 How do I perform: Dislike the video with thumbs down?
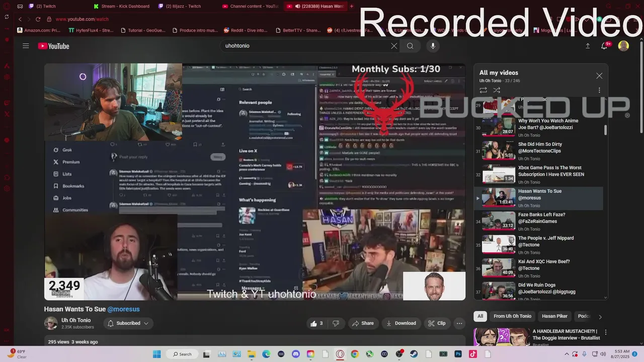(336, 323)
